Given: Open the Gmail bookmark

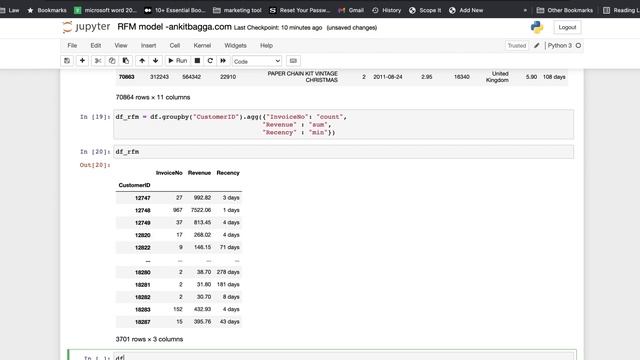Looking at the screenshot, I should [351, 10].
